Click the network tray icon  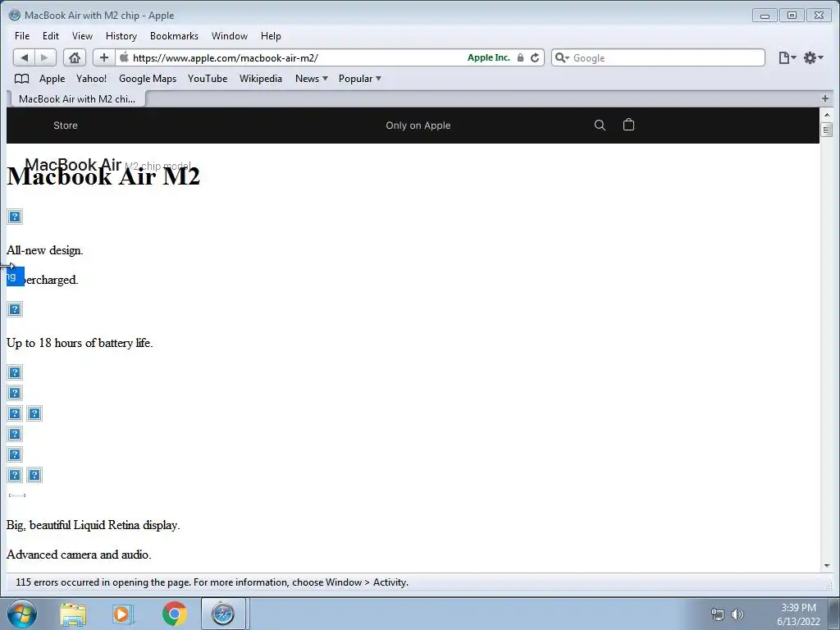[x=717, y=614]
